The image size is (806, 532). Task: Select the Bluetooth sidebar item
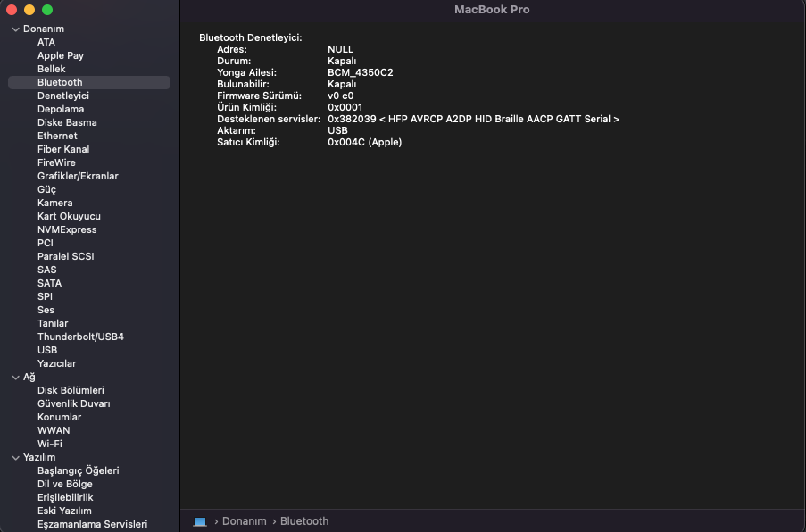(89, 82)
